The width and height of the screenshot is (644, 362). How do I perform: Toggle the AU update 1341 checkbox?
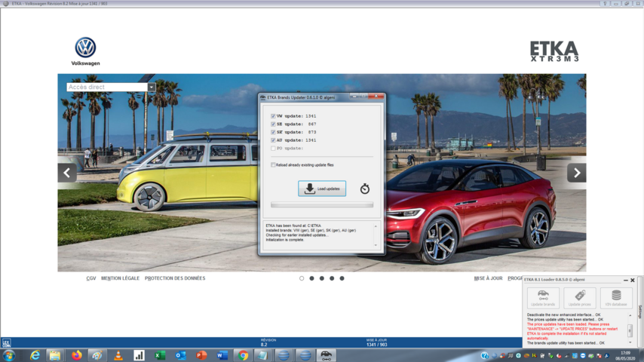click(x=273, y=140)
